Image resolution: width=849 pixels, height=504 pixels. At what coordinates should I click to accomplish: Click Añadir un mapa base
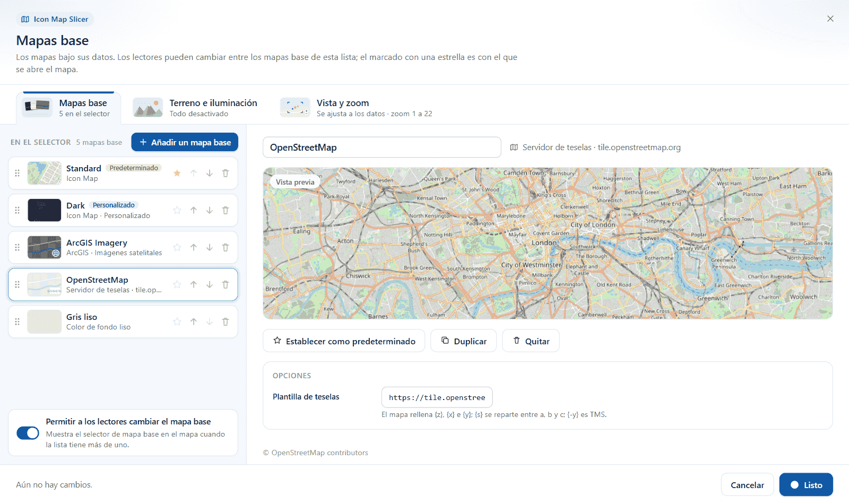click(x=185, y=142)
